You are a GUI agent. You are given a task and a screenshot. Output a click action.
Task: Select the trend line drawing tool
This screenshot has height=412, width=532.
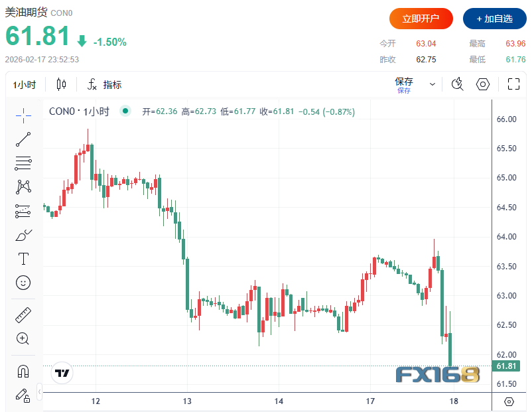[x=23, y=139]
